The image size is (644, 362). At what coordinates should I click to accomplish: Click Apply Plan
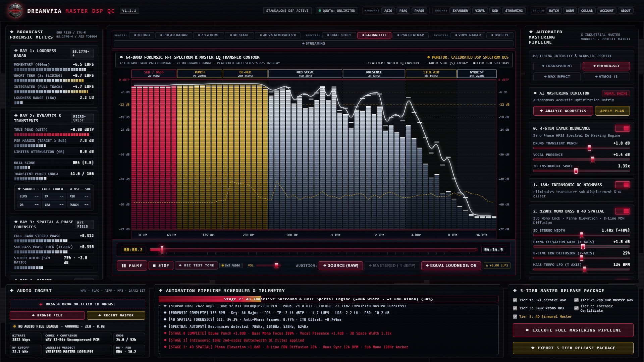click(x=612, y=111)
